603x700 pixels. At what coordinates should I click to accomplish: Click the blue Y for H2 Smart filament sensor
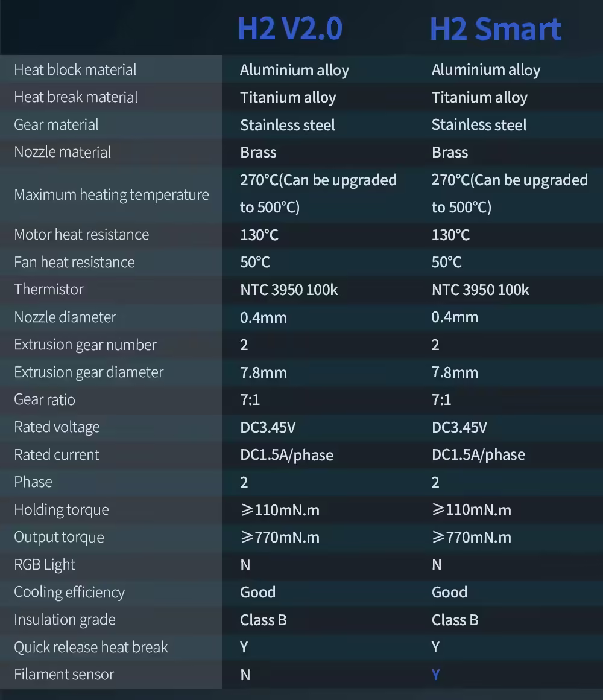click(x=435, y=675)
